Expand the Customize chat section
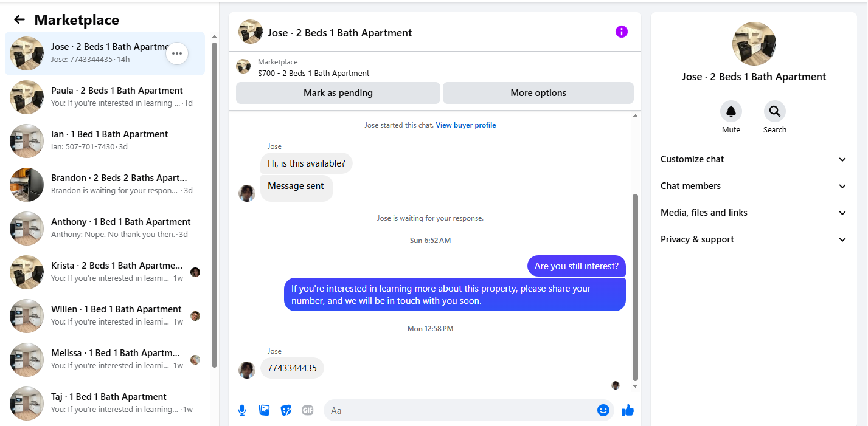 (x=754, y=159)
